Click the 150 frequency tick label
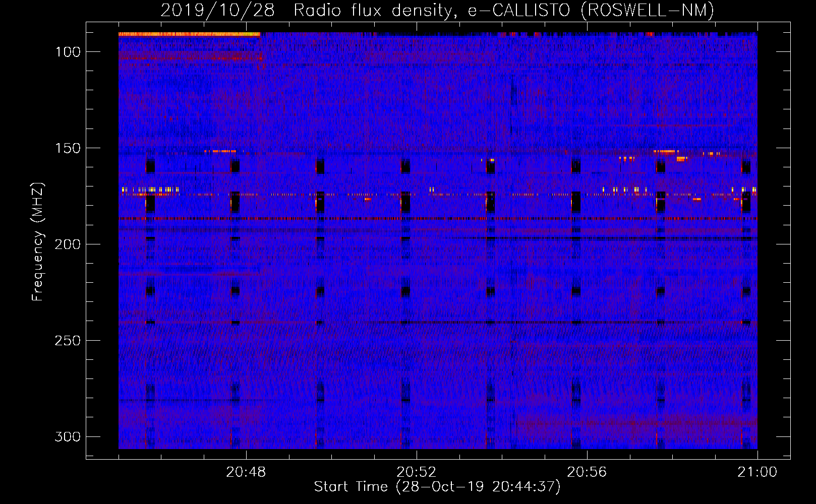This screenshot has width=816, height=504. 67,148
